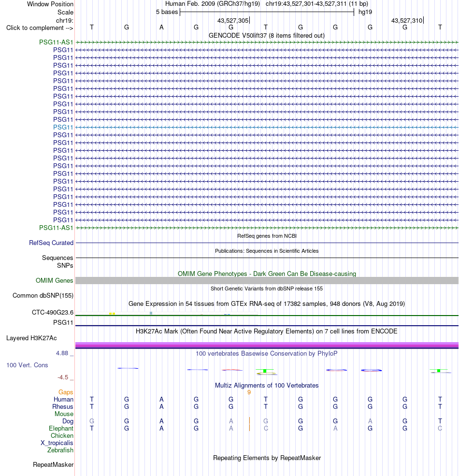Click the 'Chicken' alignment row label
Viewport: 459px width, 476px height.
pos(62,435)
